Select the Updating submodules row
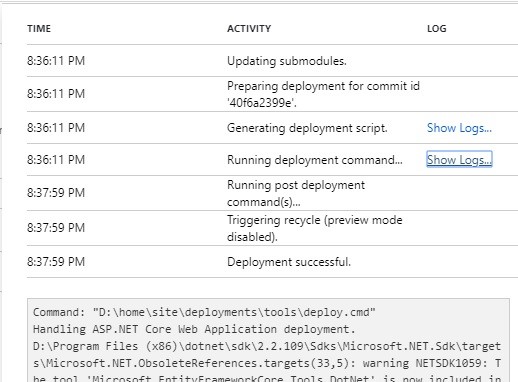The width and height of the screenshot is (518, 382). [x=272, y=61]
